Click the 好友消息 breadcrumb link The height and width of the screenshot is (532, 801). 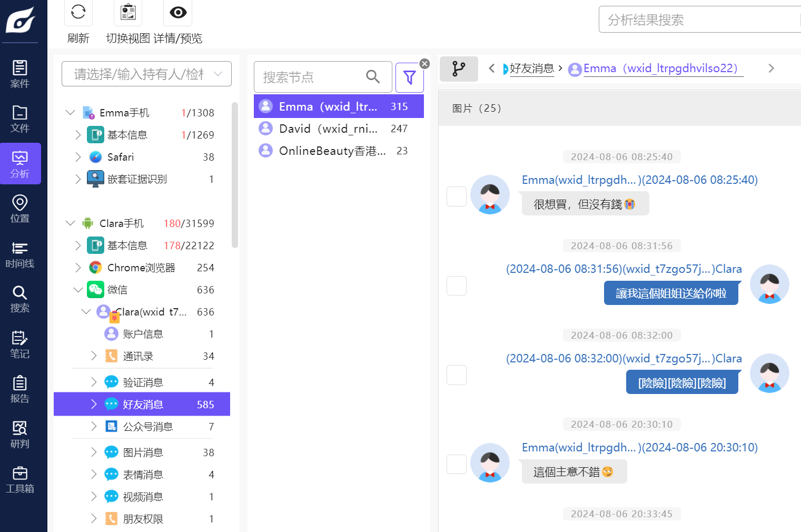531,68
